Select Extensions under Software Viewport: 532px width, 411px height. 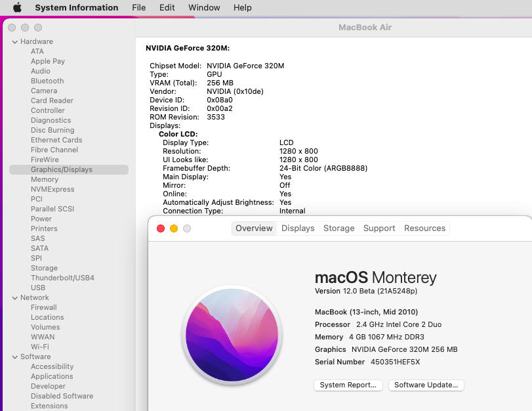[x=49, y=406]
